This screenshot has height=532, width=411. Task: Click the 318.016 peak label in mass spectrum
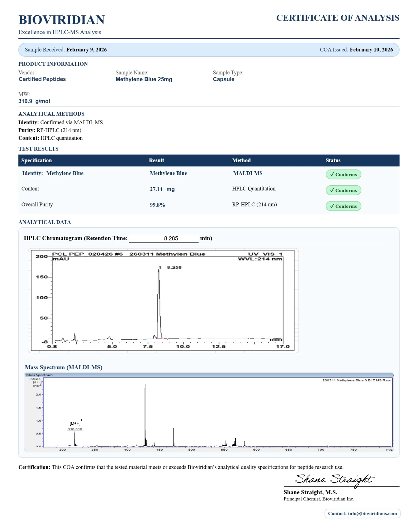(x=75, y=429)
